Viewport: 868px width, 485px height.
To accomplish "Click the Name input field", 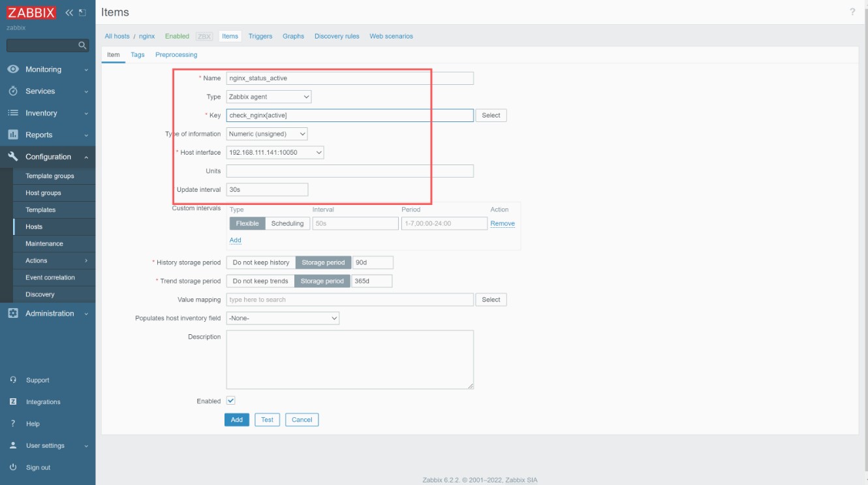I will pyautogui.click(x=350, y=78).
